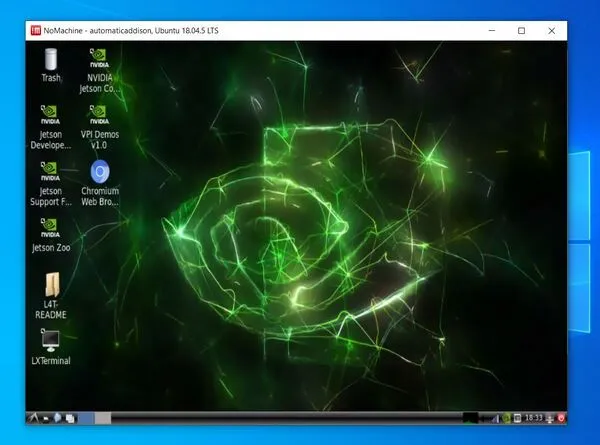Click the red power icon in panel

click(x=562, y=417)
